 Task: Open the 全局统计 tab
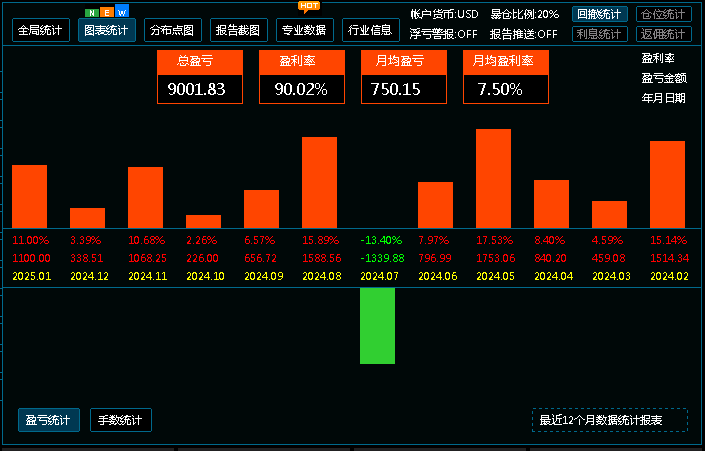[x=41, y=30]
